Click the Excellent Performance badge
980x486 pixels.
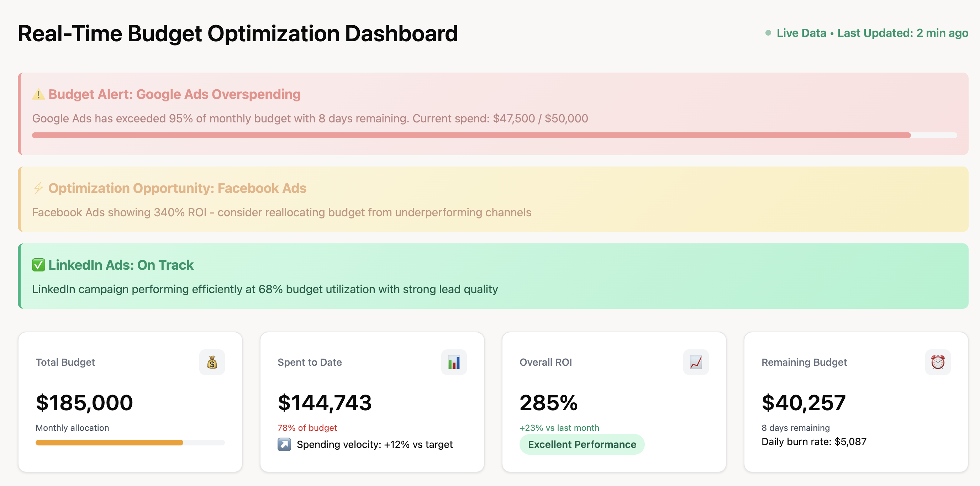pos(582,444)
